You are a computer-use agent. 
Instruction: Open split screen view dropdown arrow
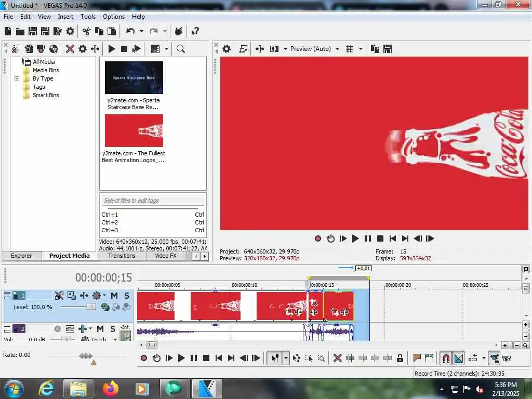point(285,49)
